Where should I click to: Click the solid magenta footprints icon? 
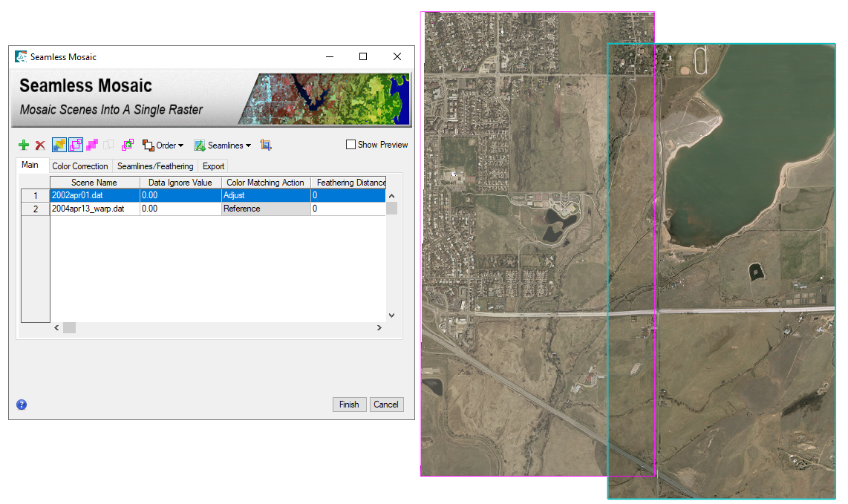tap(92, 145)
